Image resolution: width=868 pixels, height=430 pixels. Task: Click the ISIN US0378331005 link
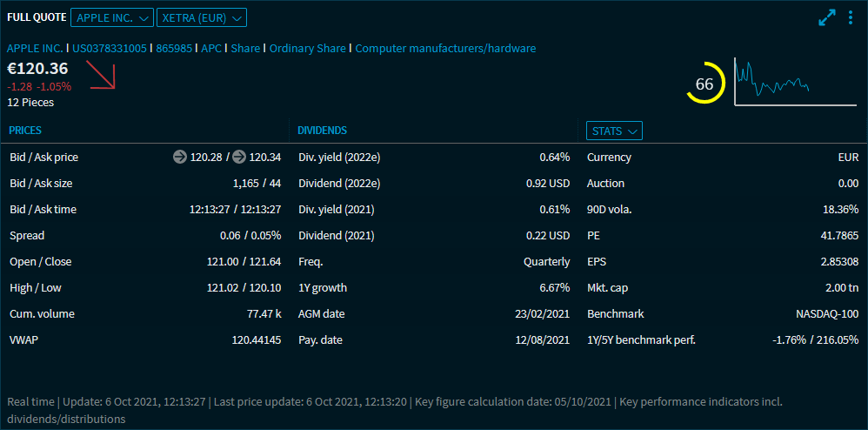pos(109,49)
